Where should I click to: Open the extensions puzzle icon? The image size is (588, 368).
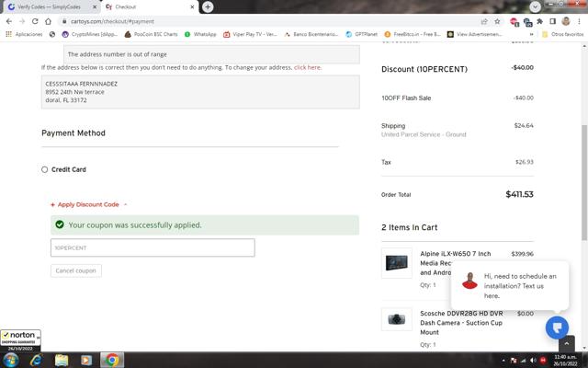539,21
